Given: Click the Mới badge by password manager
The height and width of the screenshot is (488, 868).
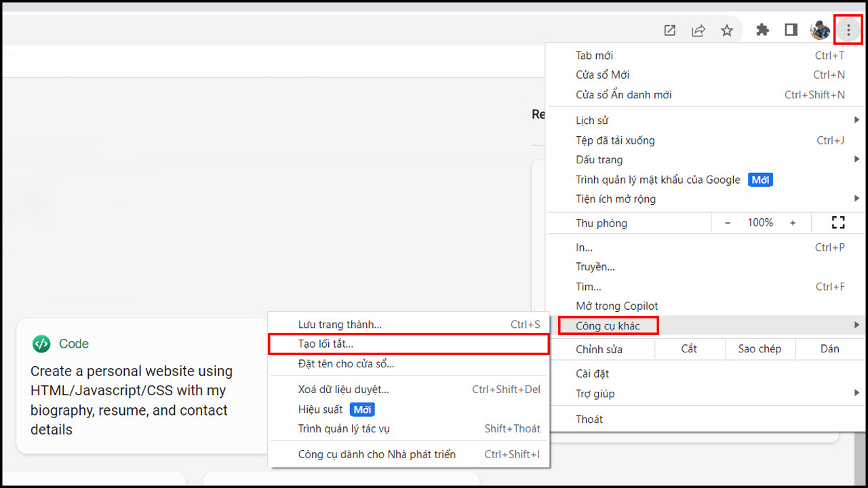Looking at the screenshot, I should click(760, 180).
